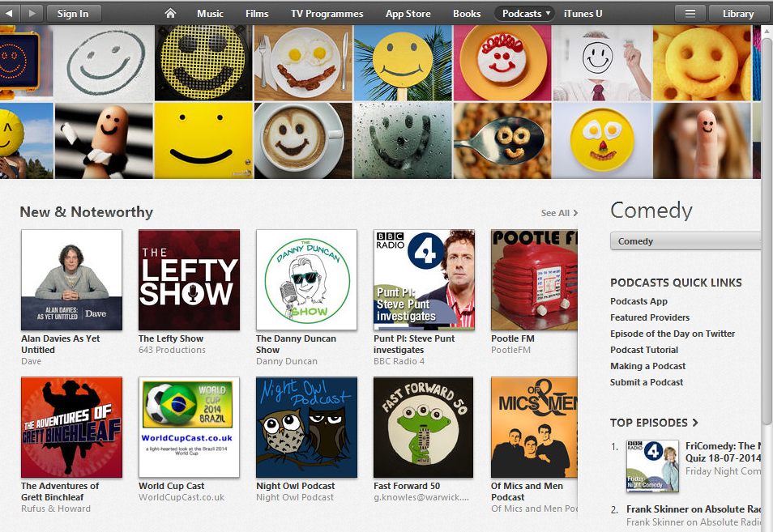Click the Sign In button
The image size is (773, 532).
coord(73,13)
